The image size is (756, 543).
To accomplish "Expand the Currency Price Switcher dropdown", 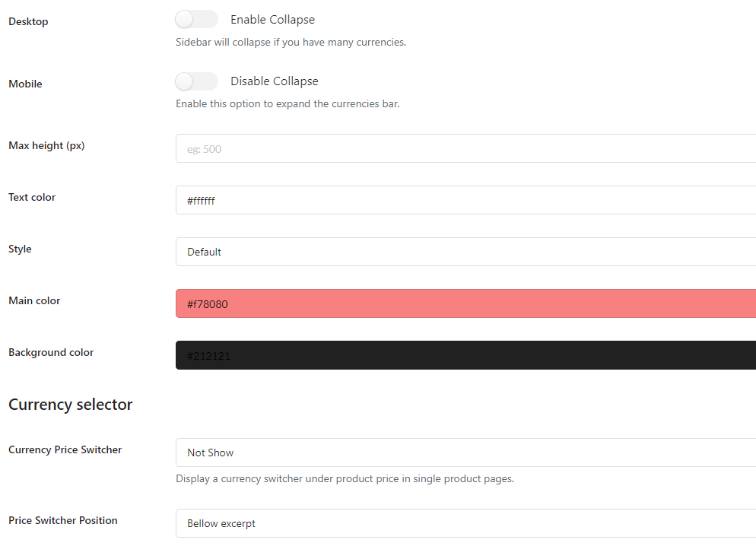I will (465, 452).
